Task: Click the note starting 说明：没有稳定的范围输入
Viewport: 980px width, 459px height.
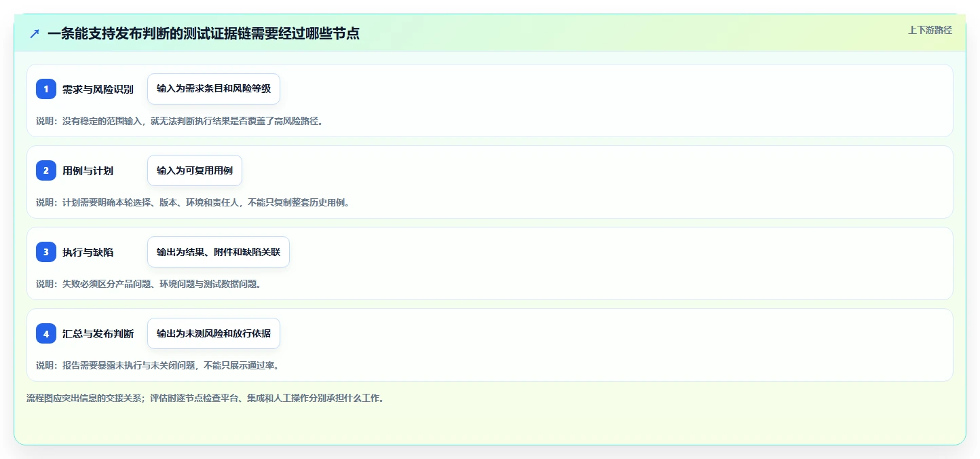Action: click(x=181, y=121)
